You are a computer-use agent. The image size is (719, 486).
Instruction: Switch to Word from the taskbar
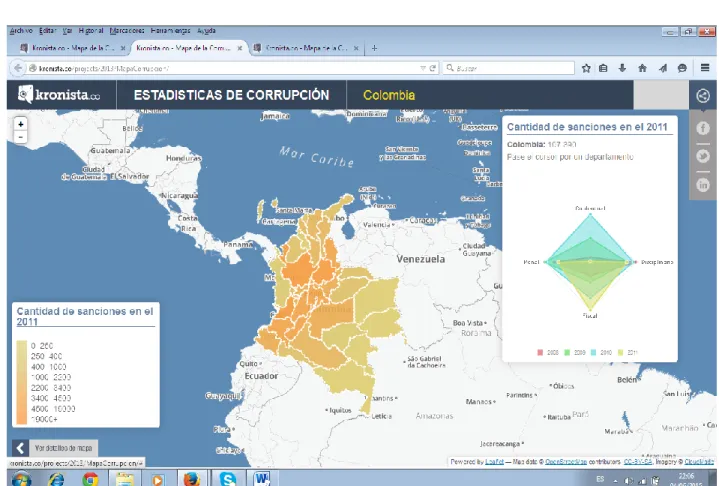pyautogui.click(x=262, y=479)
